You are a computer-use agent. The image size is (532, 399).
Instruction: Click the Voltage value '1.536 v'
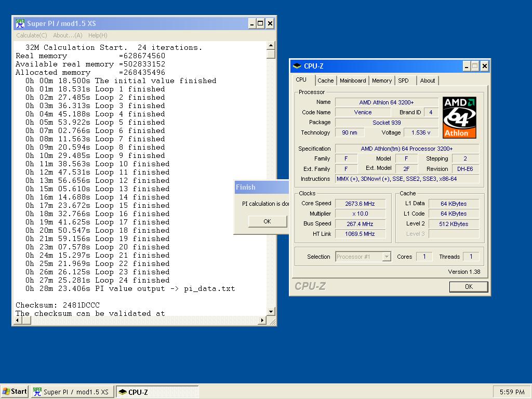[x=421, y=132]
